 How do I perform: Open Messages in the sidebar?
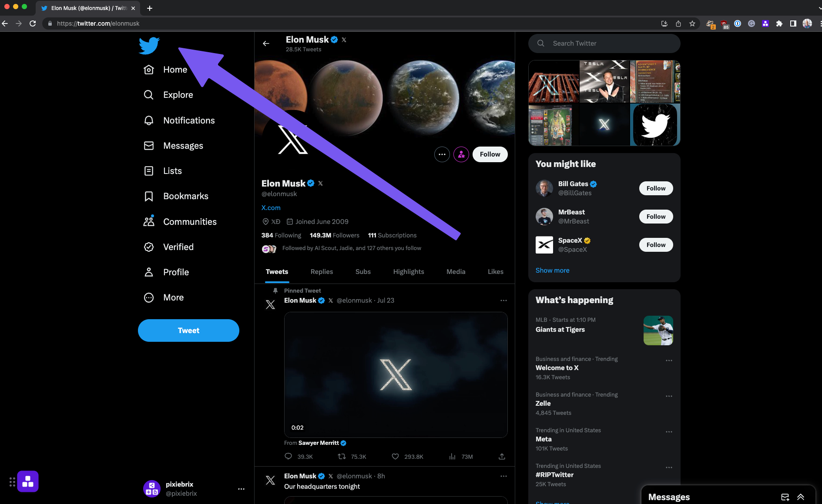pyautogui.click(x=174, y=146)
